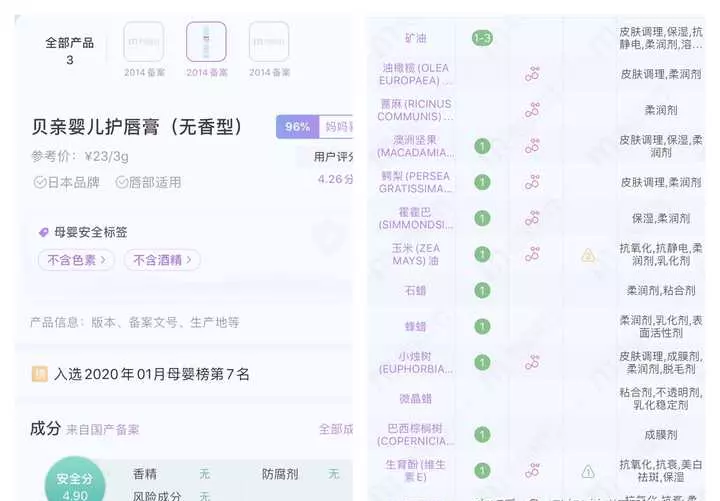Click the molecule icon in 鳄梨 row

click(x=532, y=182)
